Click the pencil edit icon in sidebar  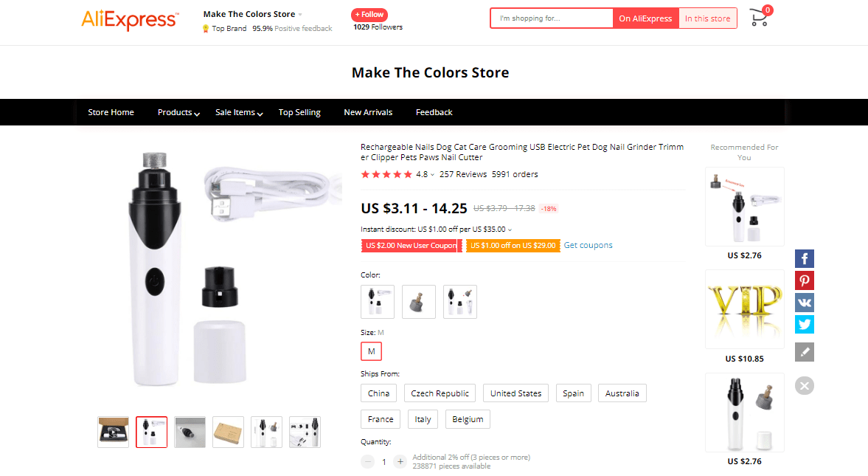804,352
